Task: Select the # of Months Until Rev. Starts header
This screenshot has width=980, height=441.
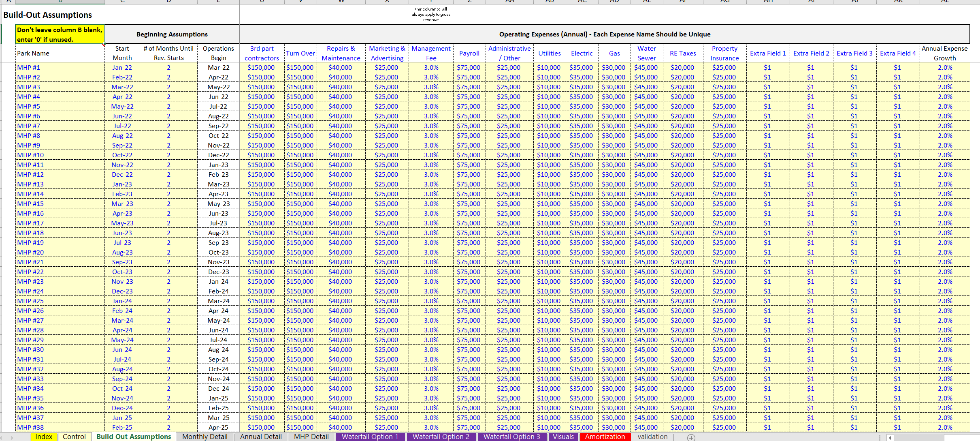Action: pyautogui.click(x=168, y=53)
